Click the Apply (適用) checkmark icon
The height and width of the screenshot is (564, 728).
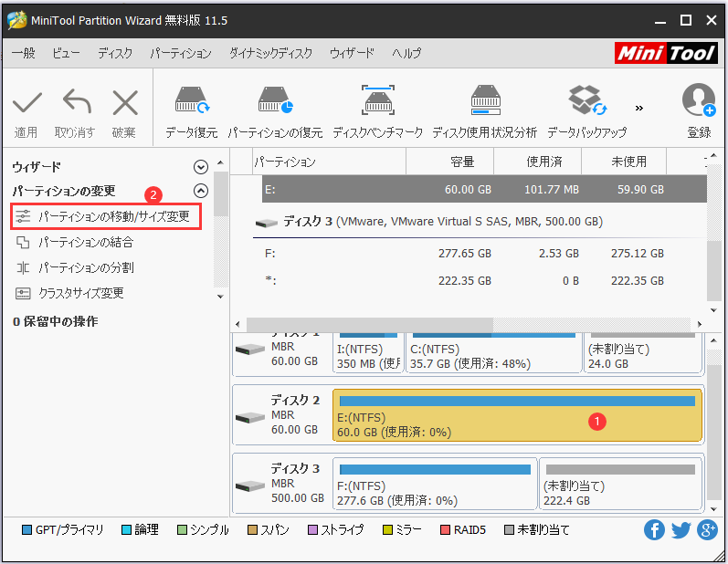click(26, 102)
